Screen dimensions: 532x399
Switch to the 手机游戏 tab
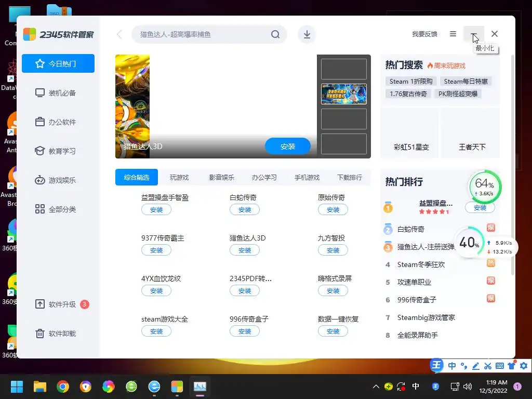point(307,177)
